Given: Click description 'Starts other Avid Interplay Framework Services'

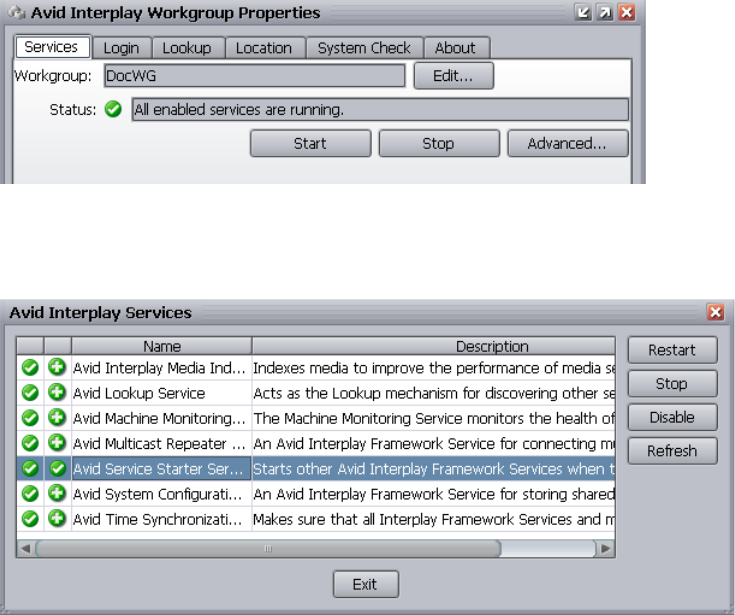Looking at the screenshot, I should [x=434, y=469].
